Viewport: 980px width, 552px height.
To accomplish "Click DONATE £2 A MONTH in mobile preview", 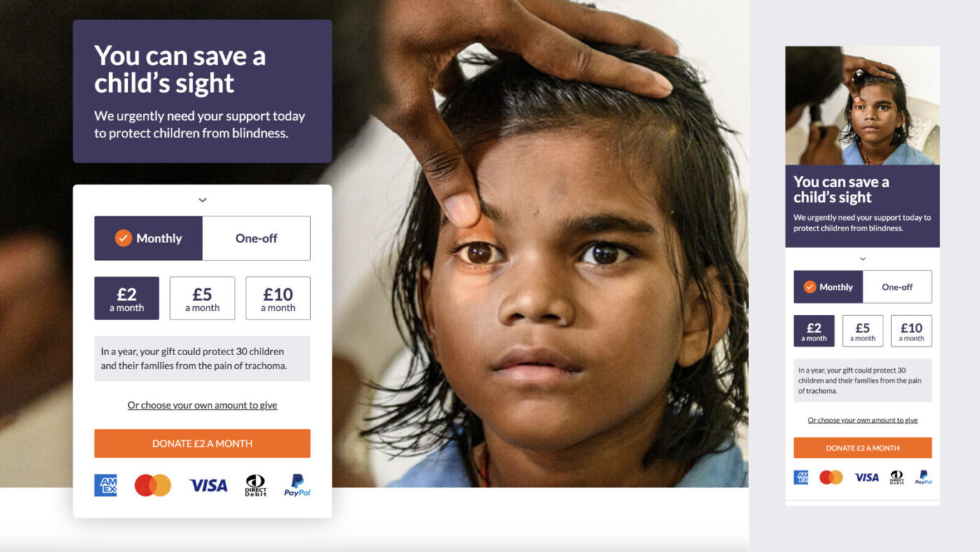I will point(862,448).
